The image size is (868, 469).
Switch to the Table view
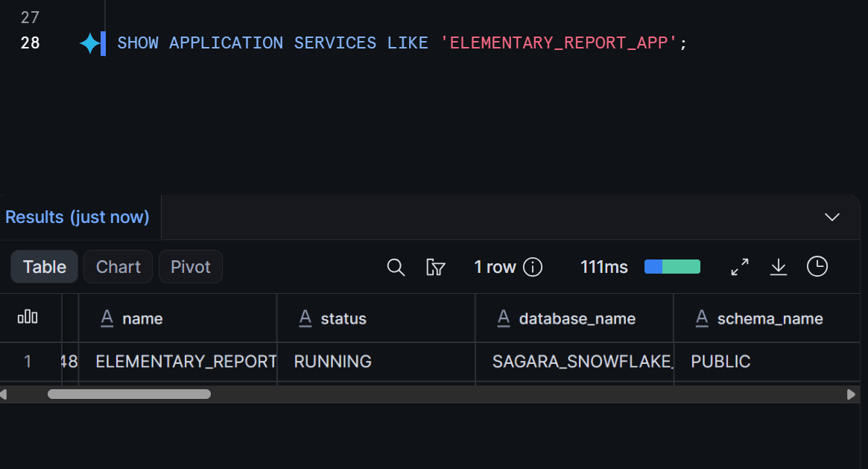pos(44,267)
